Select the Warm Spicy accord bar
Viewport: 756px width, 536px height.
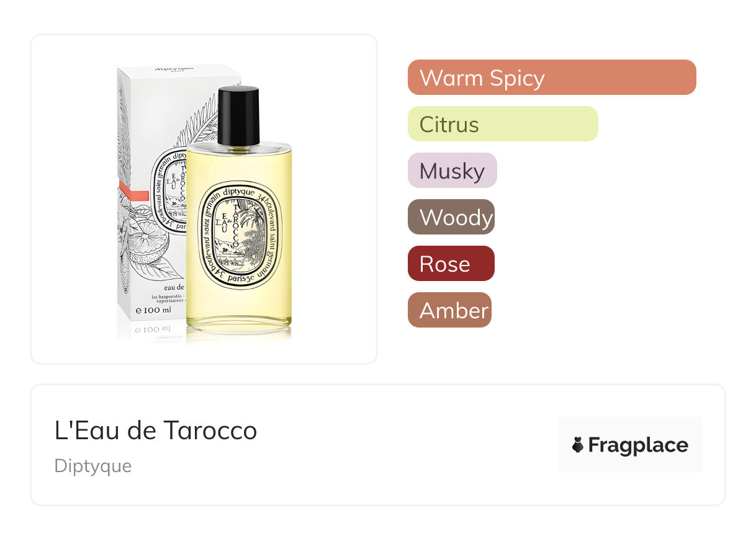552,78
